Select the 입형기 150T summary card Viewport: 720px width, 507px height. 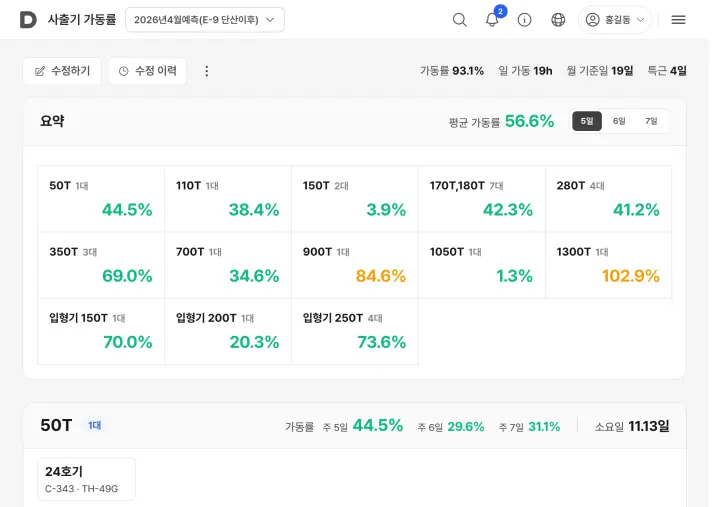[x=101, y=332]
